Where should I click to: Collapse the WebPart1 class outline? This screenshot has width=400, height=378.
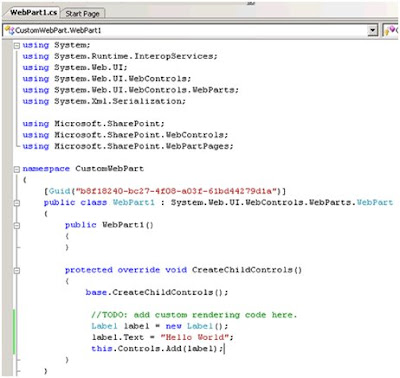tap(17, 203)
